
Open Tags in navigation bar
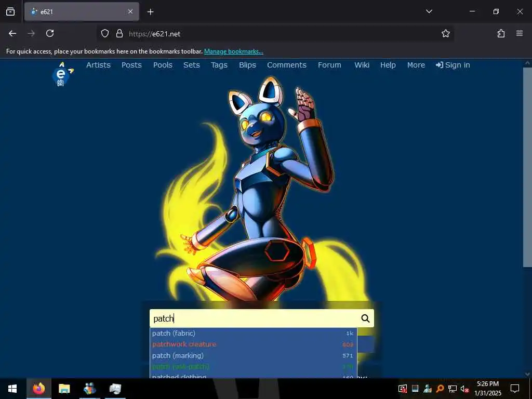point(219,65)
